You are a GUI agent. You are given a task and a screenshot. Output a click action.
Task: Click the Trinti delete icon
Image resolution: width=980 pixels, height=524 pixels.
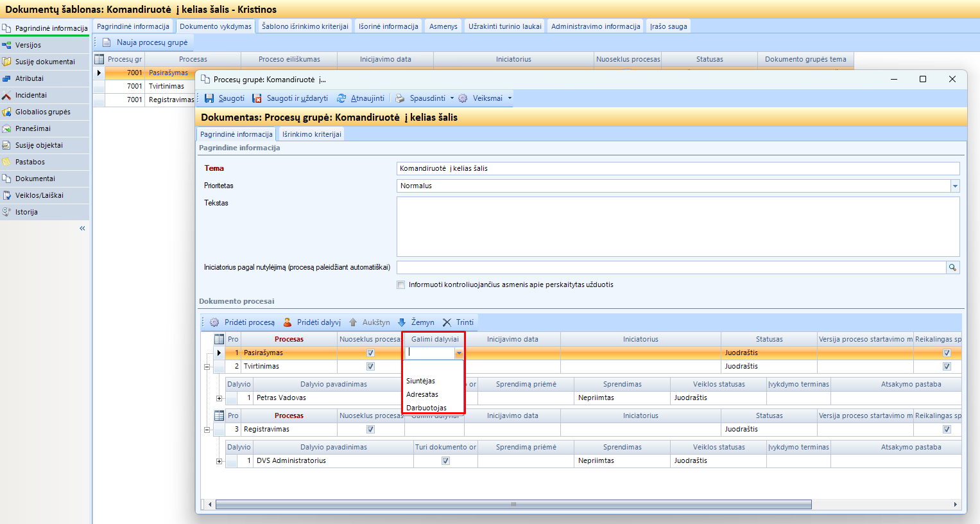[x=447, y=322]
